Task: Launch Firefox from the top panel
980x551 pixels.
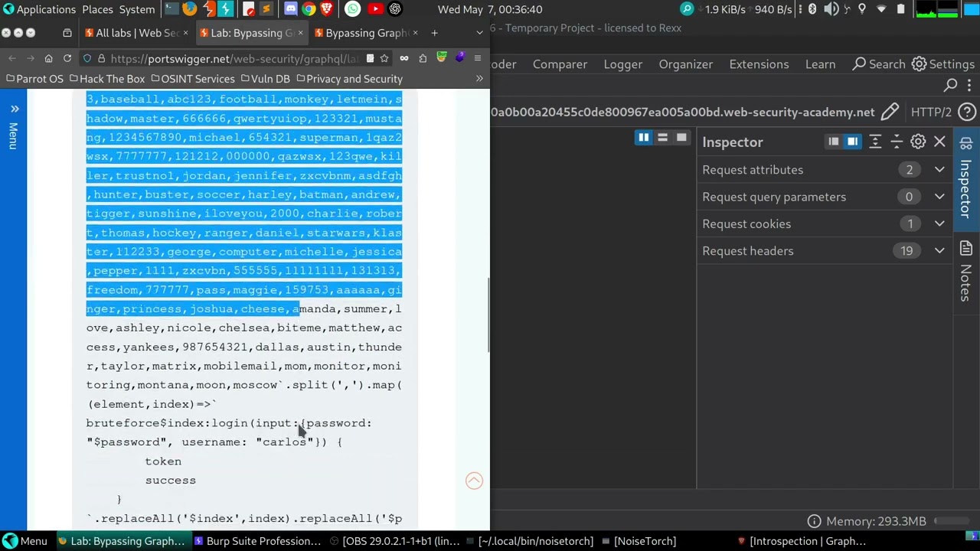Action: 189,9
